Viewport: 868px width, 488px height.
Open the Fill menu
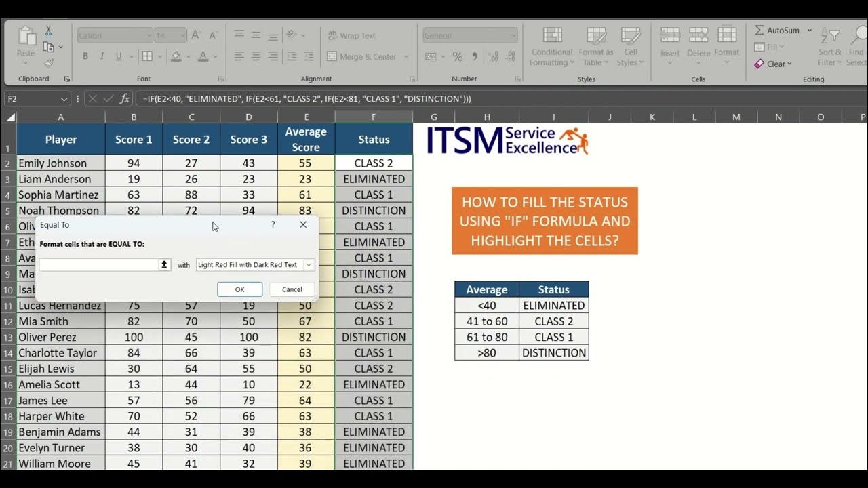(769, 47)
